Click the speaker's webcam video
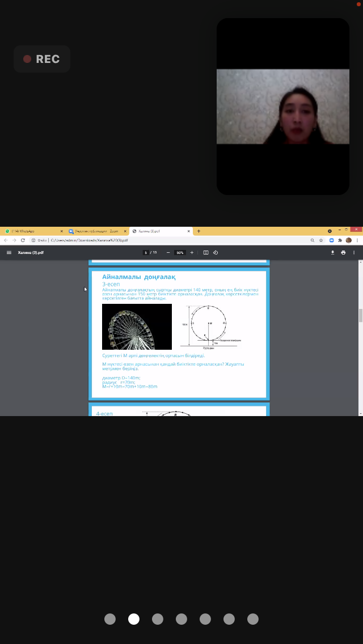 pos(283,107)
